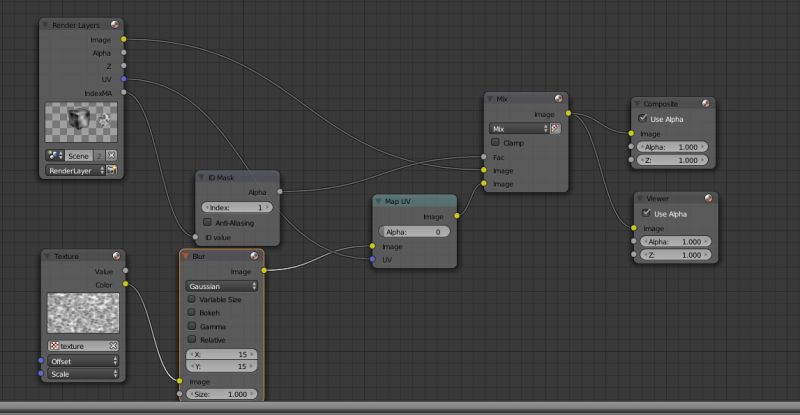Click the Image input socket of Map UV
The width and height of the screenshot is (800, 415).
[372, 246]
